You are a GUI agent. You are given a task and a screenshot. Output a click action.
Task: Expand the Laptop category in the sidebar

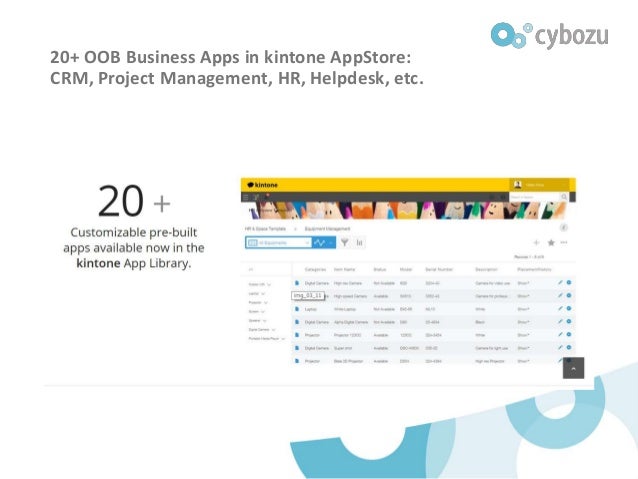click(x=263, y=294)
